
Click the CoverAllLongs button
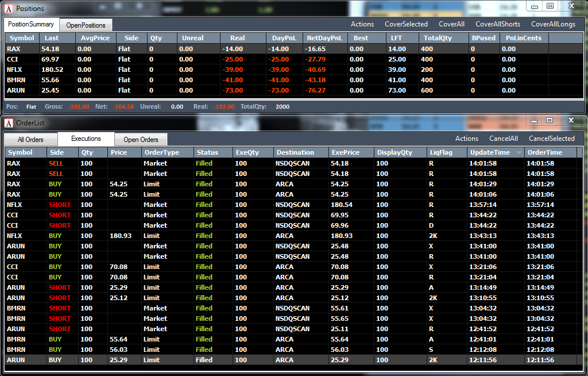pos(553,24)
